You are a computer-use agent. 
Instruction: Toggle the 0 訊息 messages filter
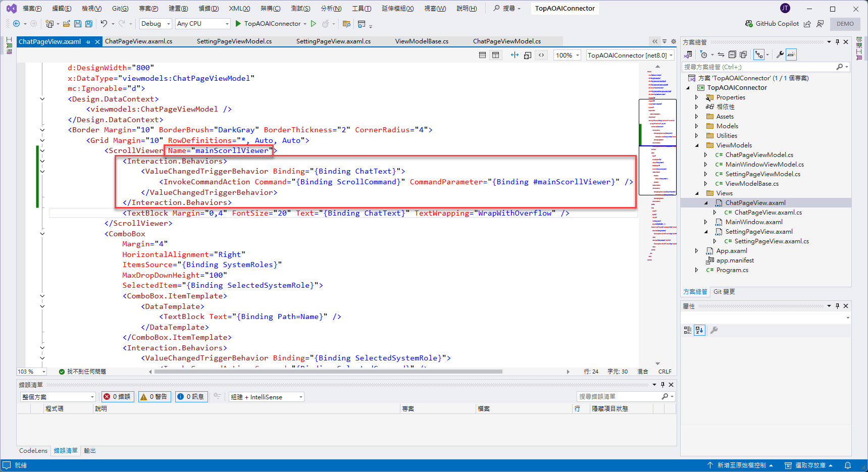click(191, 397)
